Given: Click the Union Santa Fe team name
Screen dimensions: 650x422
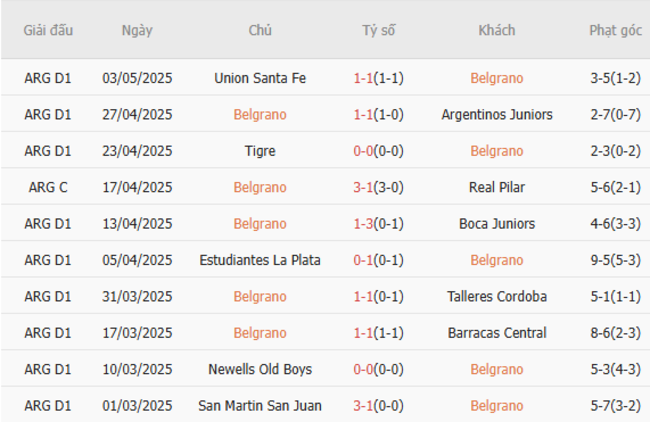Looking at the screenshot, I should pos(260,78).
